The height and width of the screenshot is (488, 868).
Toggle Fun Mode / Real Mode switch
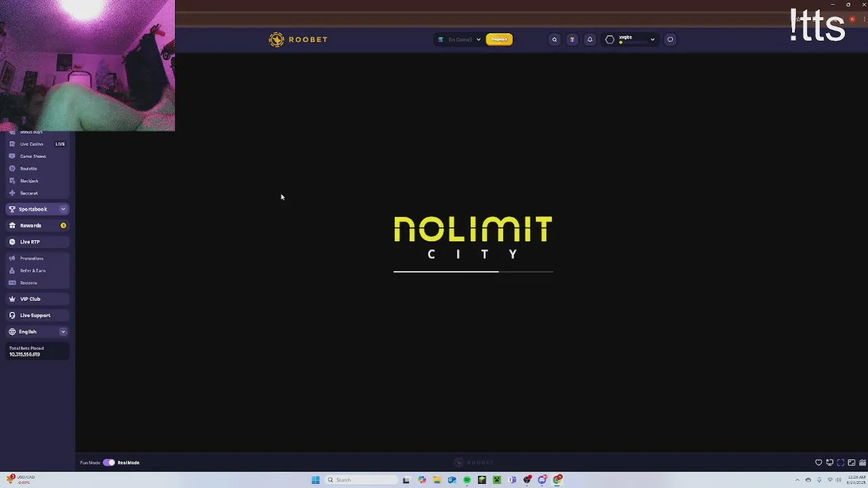tap(108, 462)
